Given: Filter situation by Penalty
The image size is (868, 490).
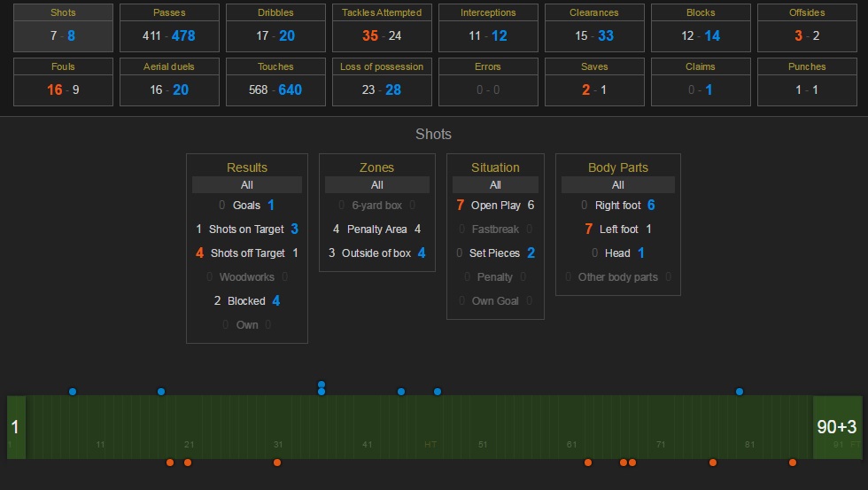Looking at the screenshot, I should click(495, 276).
